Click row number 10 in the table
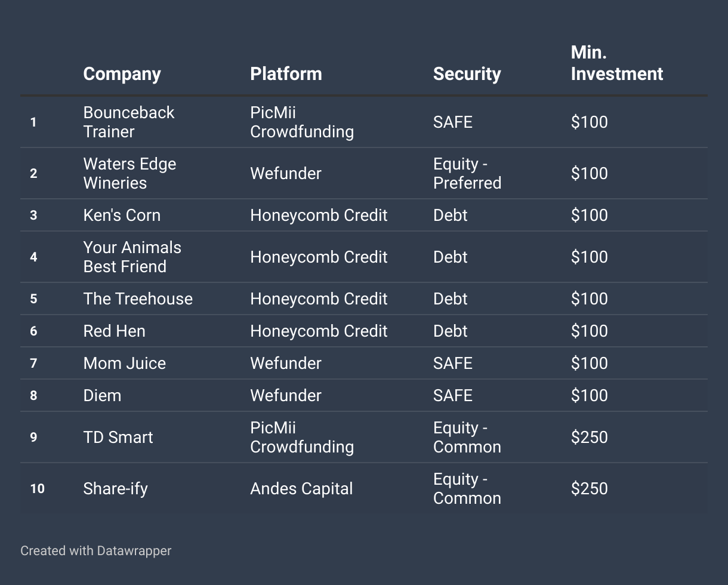The height and width of the screenshot is (585, 728). click(37, 488)
